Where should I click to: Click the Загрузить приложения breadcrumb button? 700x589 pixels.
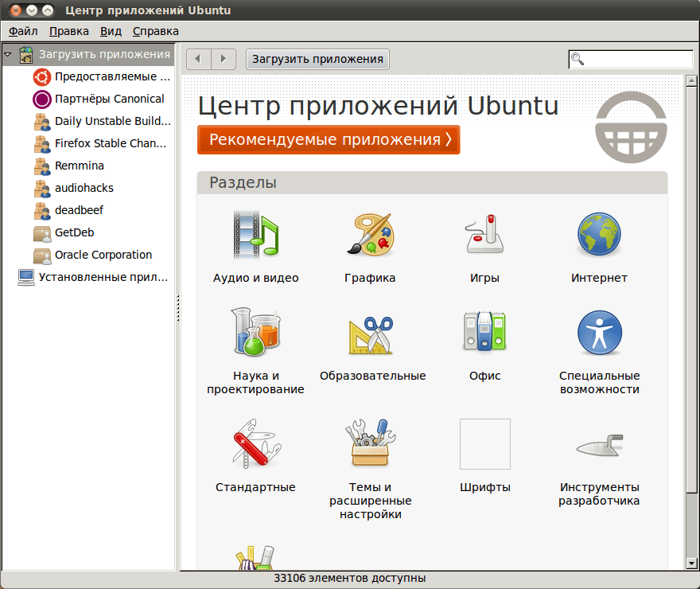[317, 59]
